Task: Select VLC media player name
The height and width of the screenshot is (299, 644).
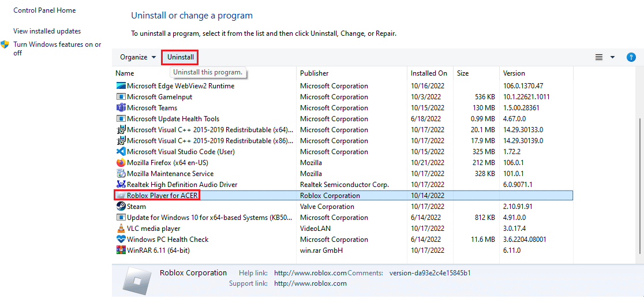Action: [x=153, y=229]
